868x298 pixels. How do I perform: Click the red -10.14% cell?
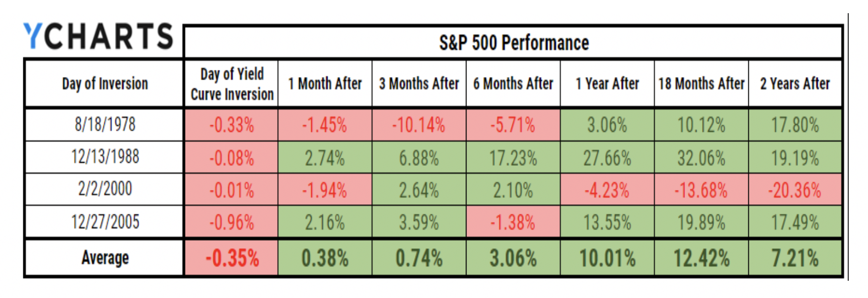419,125
